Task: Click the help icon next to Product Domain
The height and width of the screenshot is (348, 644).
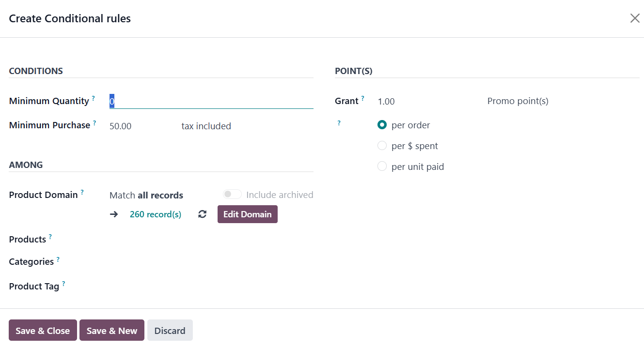Action: [82, 192]
